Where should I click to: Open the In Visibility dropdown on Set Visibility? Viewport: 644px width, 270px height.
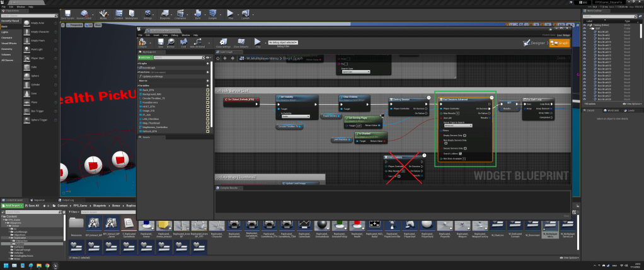tap(295, 117)
